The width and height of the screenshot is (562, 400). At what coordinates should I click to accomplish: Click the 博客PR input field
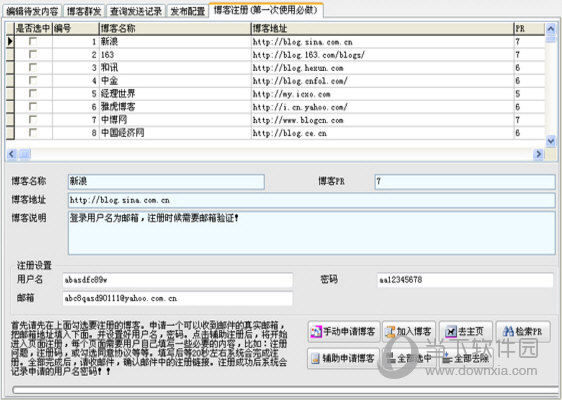[465, 182]
